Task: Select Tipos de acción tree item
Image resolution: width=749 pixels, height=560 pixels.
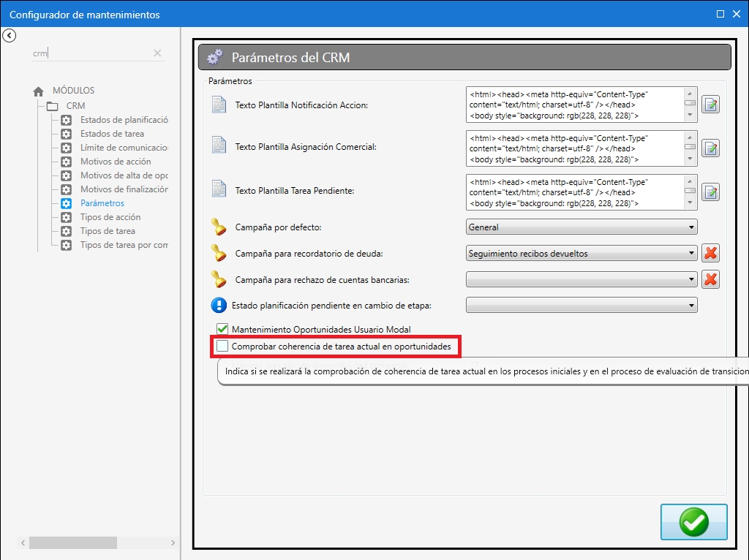Action: point(110,217)
